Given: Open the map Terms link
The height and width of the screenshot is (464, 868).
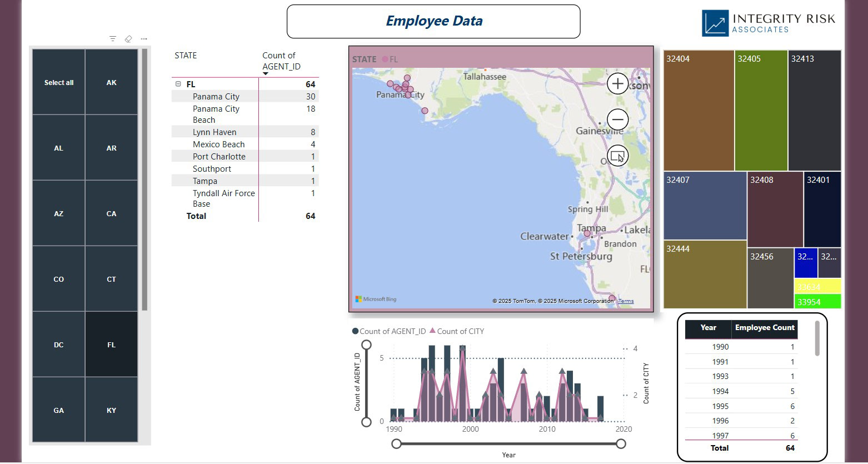Looking at the screenshot, I should pos(626,301).
